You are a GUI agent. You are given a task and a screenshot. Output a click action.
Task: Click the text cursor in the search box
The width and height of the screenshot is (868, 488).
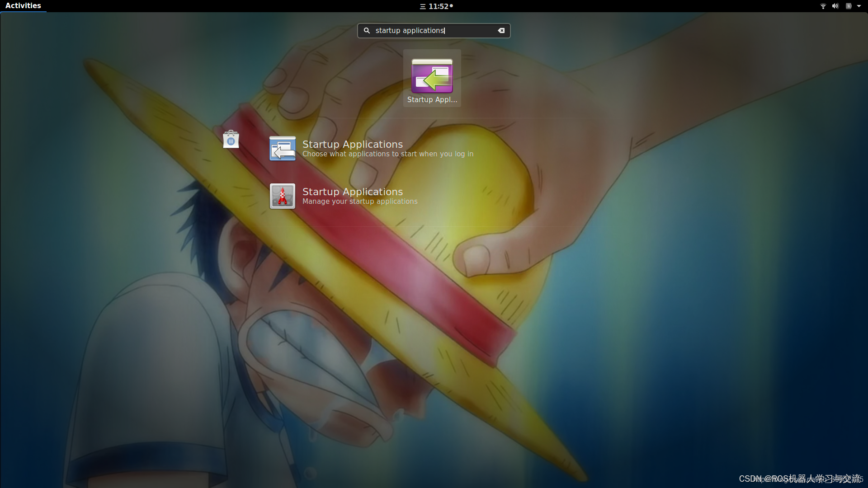pos(445,30)
